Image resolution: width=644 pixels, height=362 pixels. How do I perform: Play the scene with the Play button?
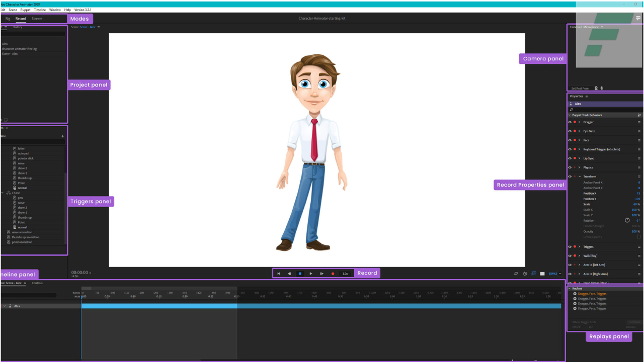pos(311,274)
